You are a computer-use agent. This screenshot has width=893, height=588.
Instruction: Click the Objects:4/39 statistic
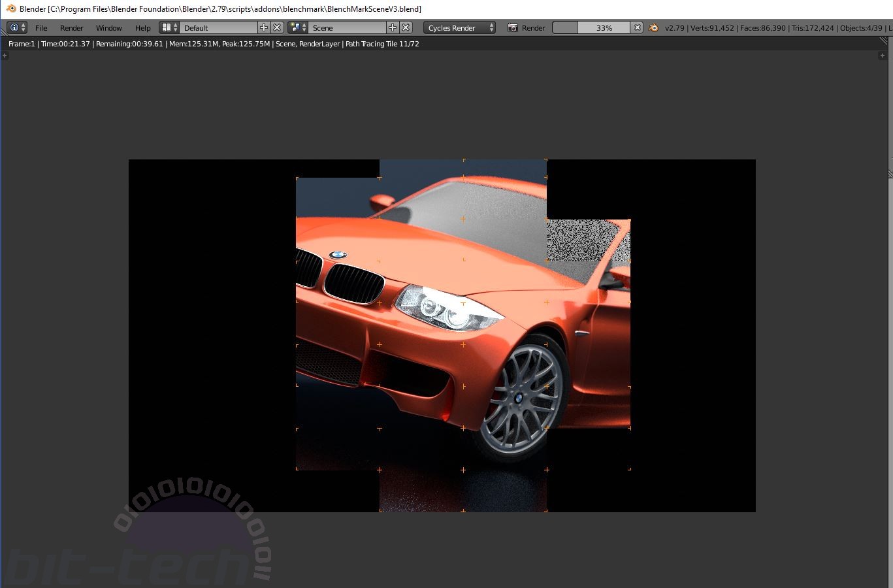click(x=861, y=28)
